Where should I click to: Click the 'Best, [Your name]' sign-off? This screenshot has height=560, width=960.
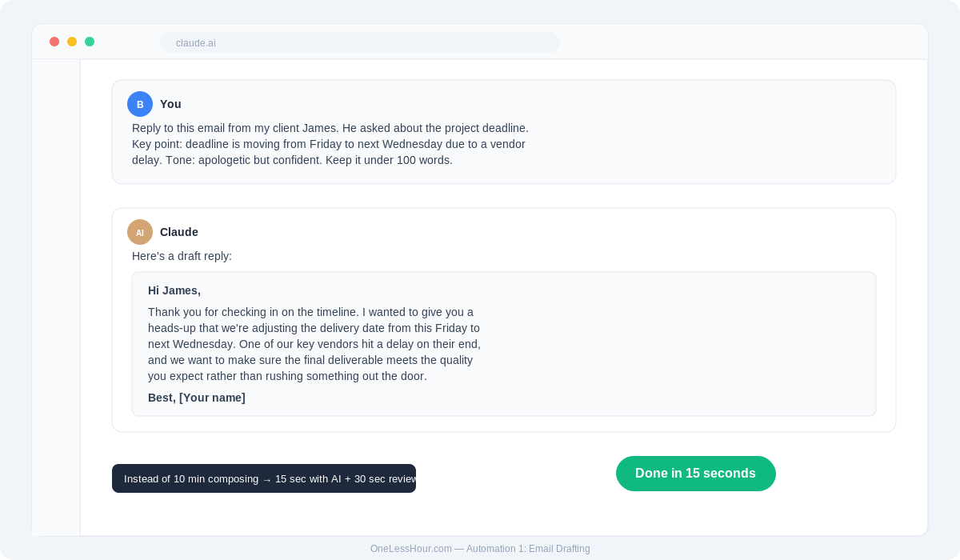[x=197, y=398]
